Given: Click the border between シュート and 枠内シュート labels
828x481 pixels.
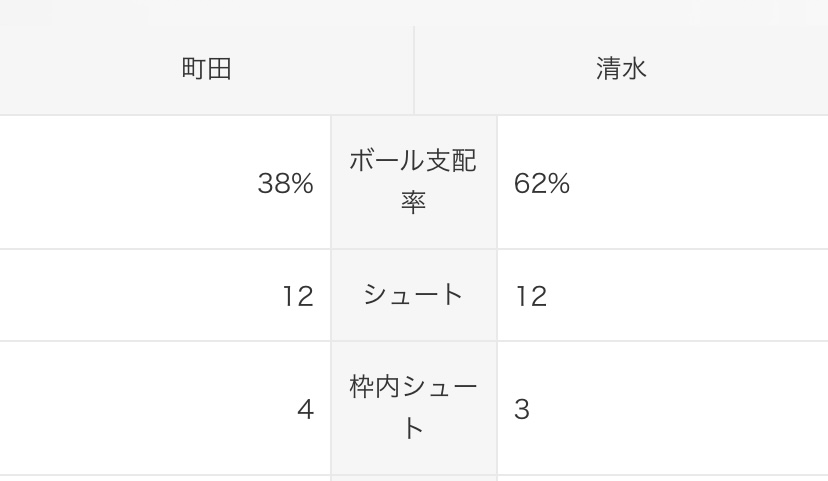Looking at the screenshot, I should tap(413, 341).
